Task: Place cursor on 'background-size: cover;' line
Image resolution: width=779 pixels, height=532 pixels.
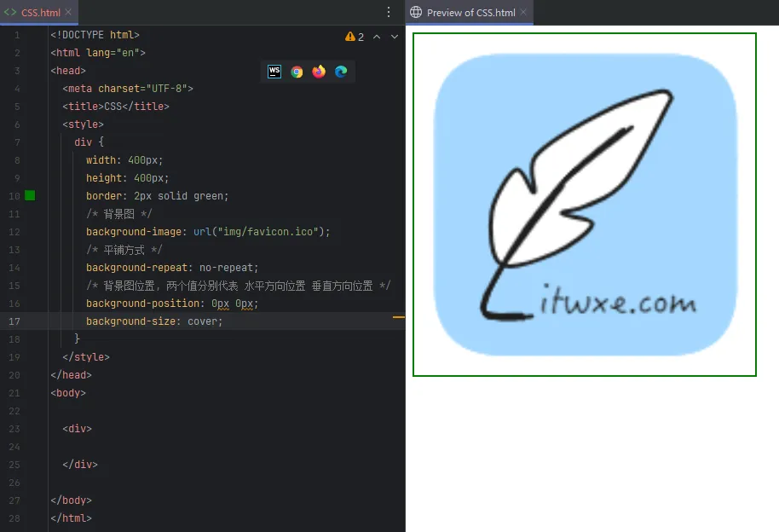Action: pyautogui.click(x=154, y=321)
